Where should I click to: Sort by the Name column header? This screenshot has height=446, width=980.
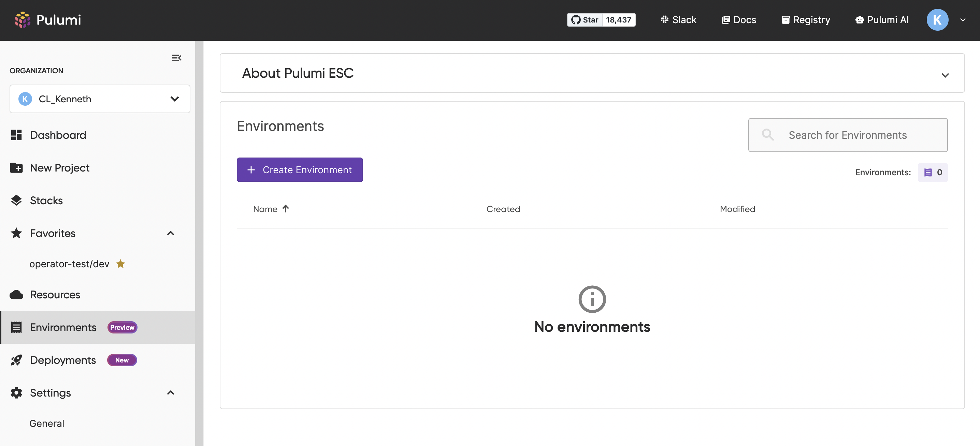[x=265, y=209]
